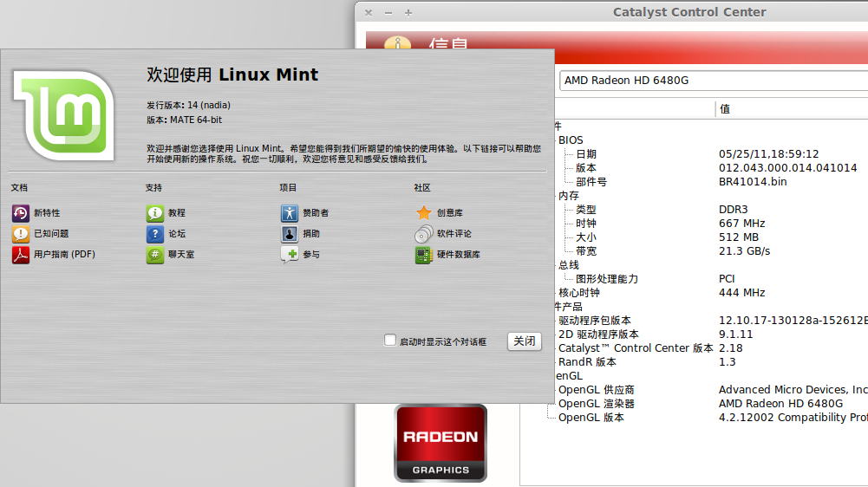Click the 参与 plus icon

tap(290, 255)
